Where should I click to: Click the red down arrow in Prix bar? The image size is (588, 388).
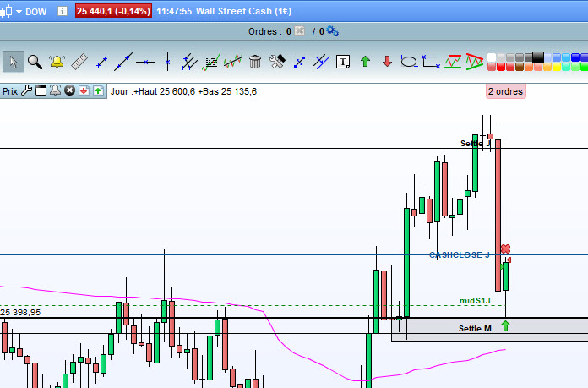84,90
